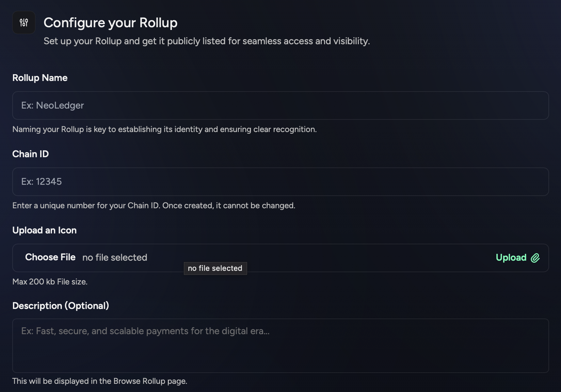The width and height of the screenshot is (561, 392).
Task: Click the Chain ID label
Action: click(x=31, y=154)
